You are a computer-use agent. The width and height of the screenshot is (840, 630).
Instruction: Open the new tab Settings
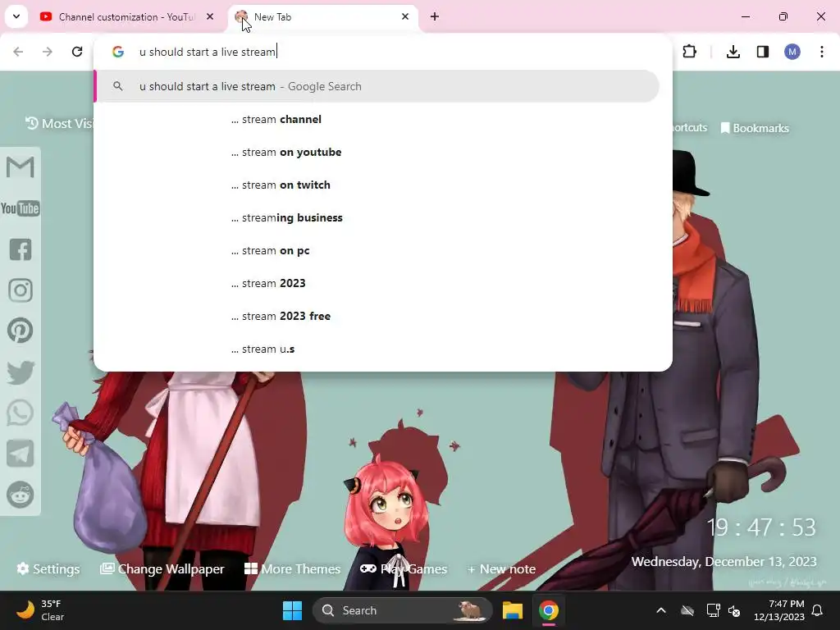click(48, 569)
